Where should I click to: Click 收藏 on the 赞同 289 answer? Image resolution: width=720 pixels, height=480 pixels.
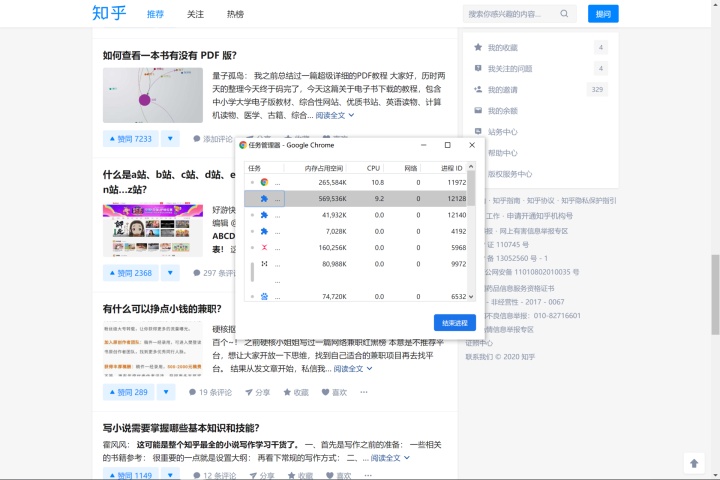click(x=296, y=392)
